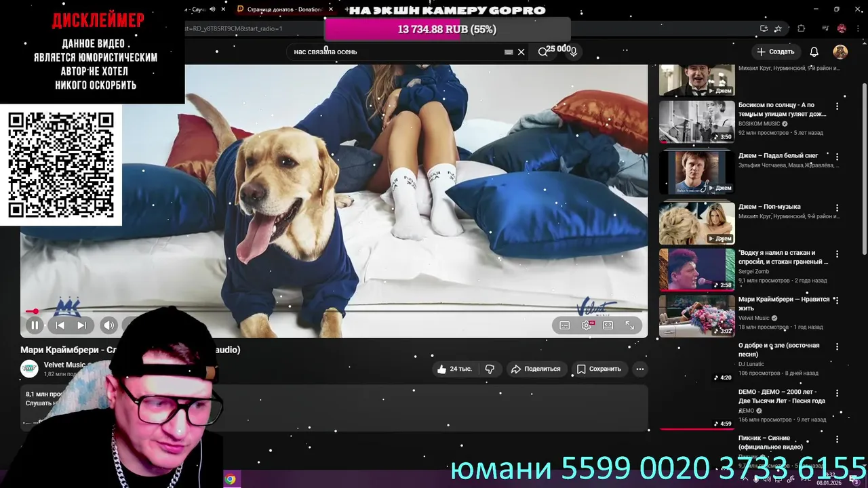This screenshot has width=868, height=488.
Task: Click the Sergei Zomb channel name
Action: click(x=753, y=272)
